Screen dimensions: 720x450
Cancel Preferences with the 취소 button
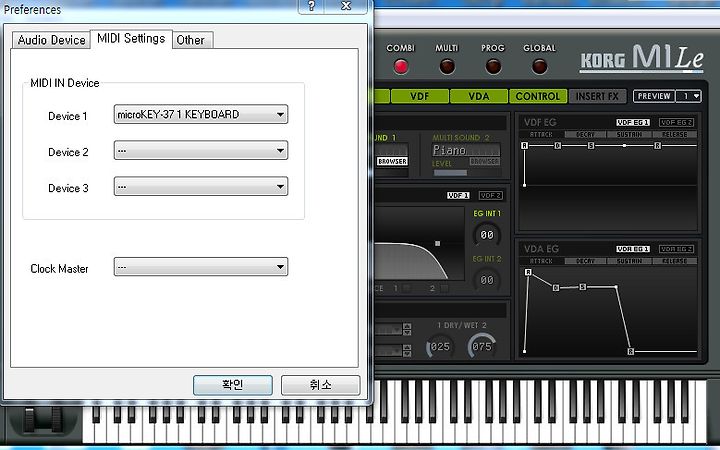[321, 385]
